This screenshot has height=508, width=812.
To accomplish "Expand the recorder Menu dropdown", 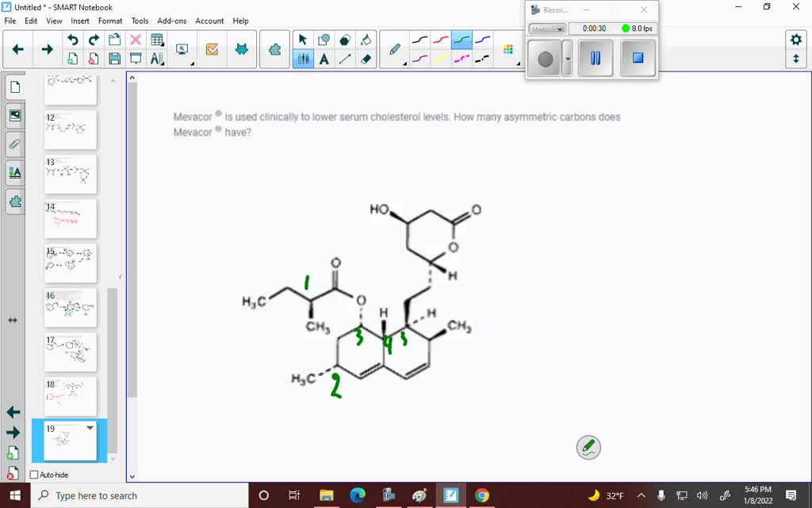I will (547, 29).
